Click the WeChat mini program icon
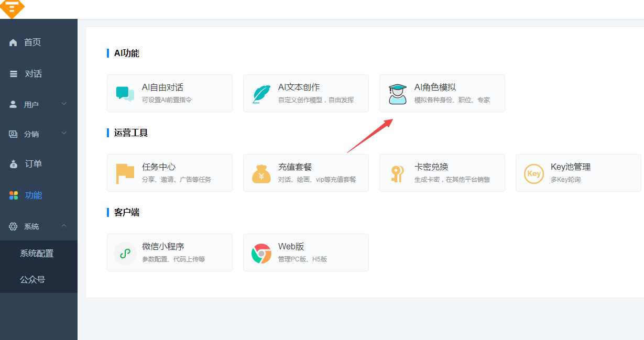Image resolution: width=644 pixels, height=340 pixels. 125,253
